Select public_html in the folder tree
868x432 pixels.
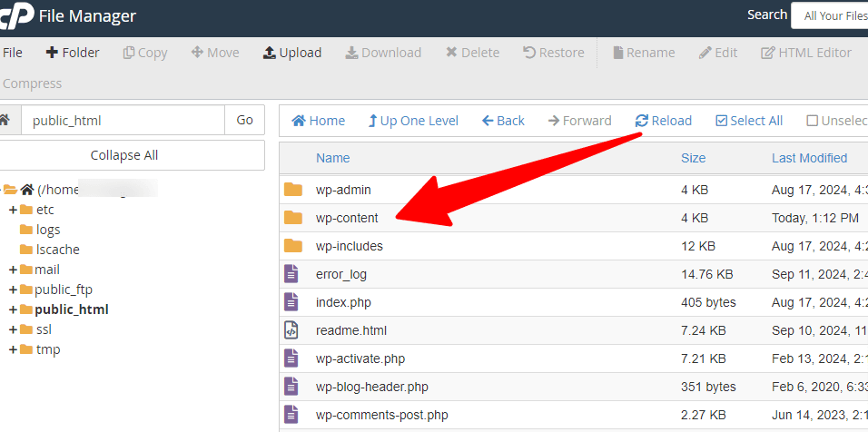72,309
